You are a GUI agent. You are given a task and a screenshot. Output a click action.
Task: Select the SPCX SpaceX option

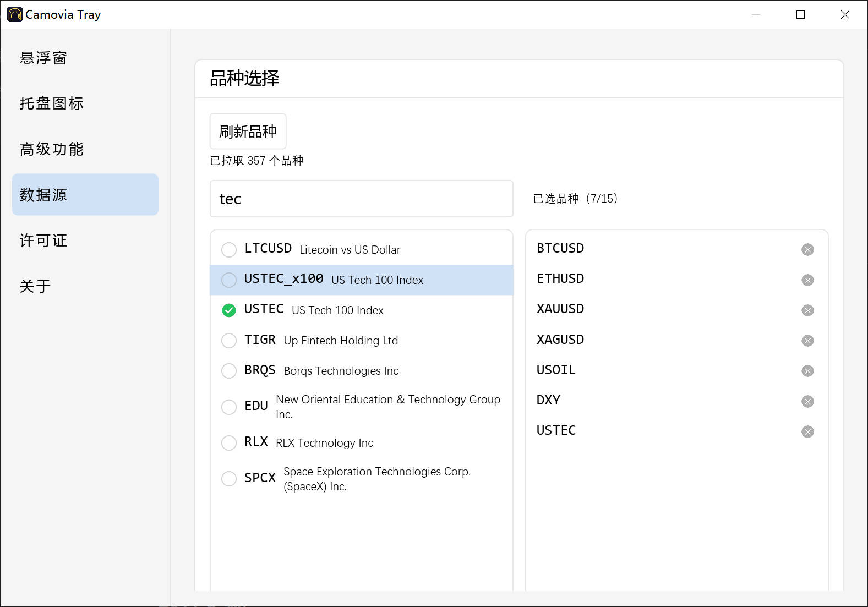[229, 479]
